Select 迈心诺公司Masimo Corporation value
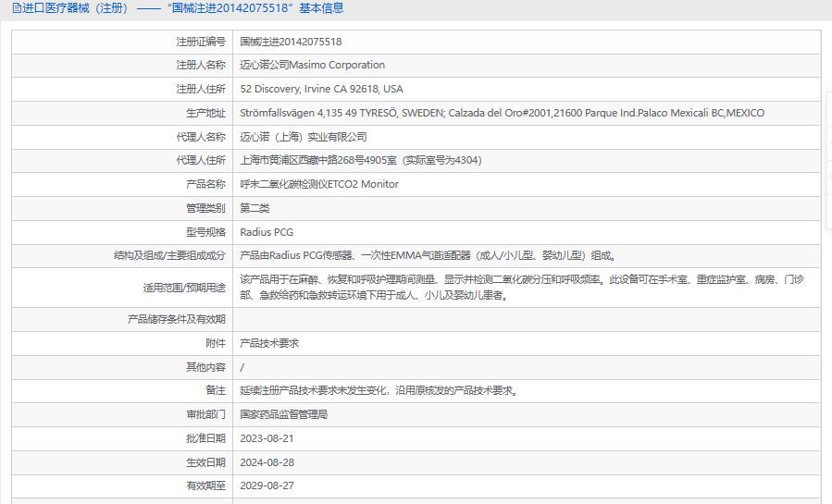Image resolution: width=832 pixels, height=504 pixels. 313,65
